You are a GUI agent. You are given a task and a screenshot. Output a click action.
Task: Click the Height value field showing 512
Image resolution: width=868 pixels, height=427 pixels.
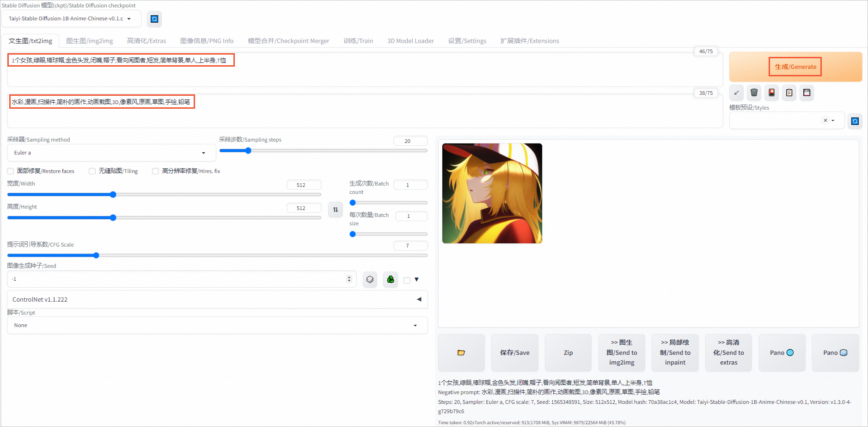[304, 208]
